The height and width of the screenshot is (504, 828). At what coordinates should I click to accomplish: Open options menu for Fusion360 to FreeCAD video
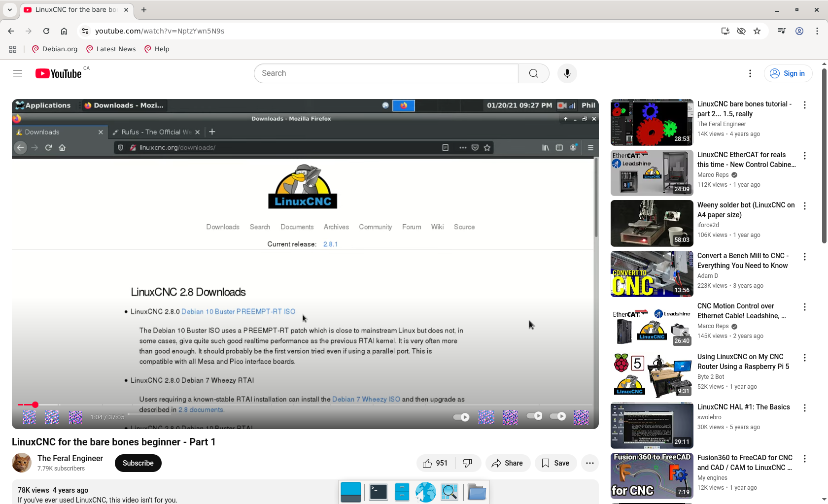point(805,459)
